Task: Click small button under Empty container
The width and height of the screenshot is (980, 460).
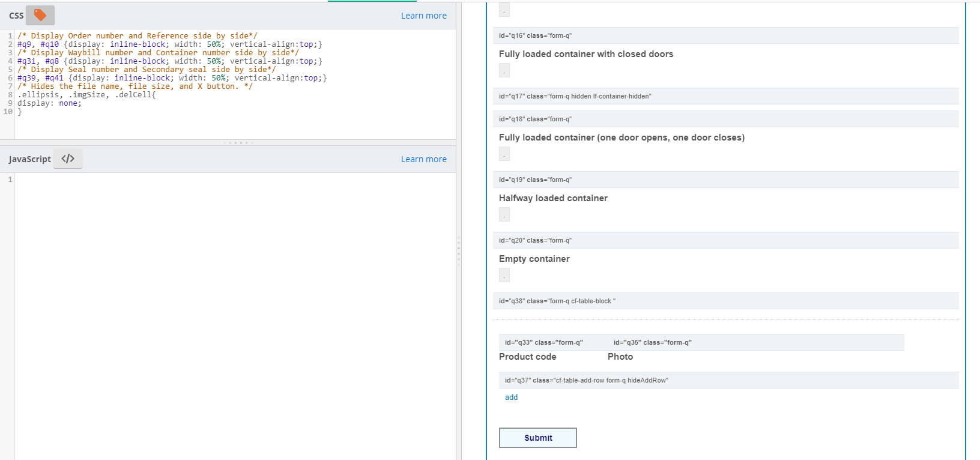Action: click(504, 276)
